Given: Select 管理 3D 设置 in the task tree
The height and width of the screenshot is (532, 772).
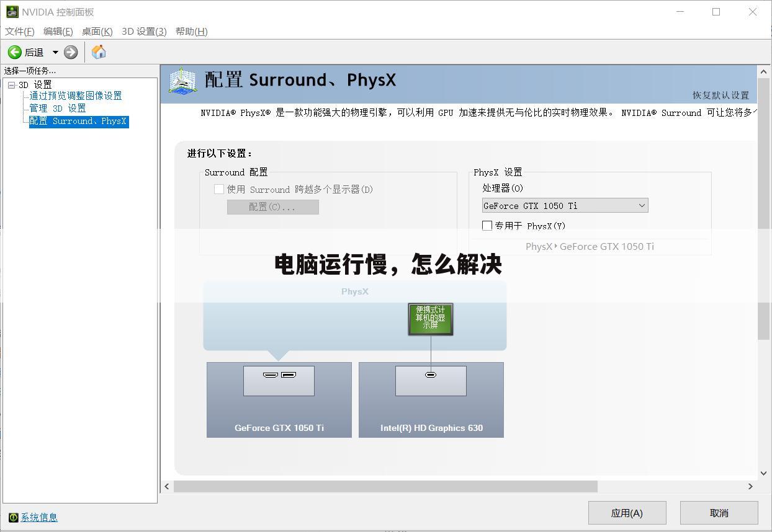Looking at the screenshot, I should tap(58, 108).
